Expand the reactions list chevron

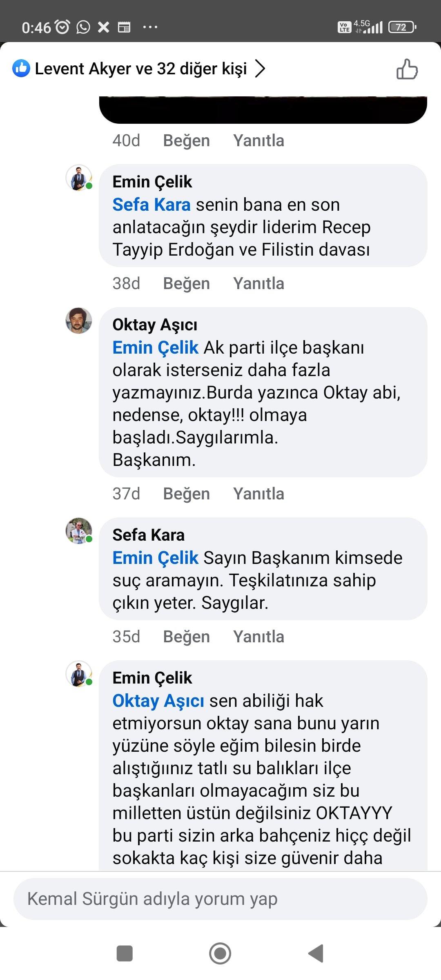[260, 69]
